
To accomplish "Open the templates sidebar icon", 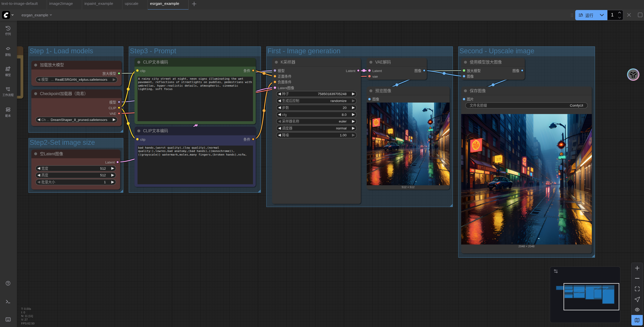I will coord(8,112).
